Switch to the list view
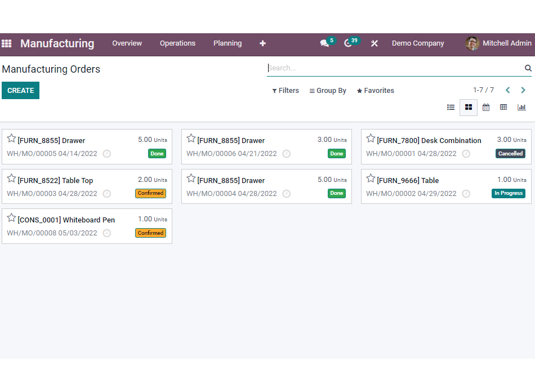 [451, 107]
